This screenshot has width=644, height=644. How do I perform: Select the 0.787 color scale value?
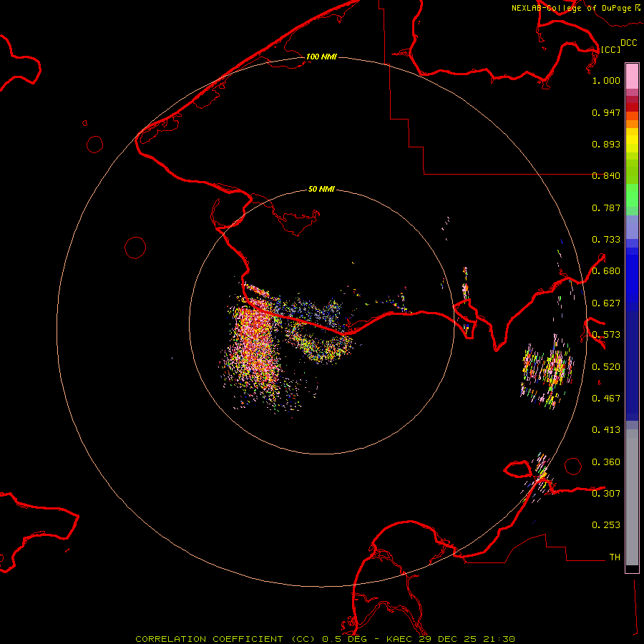pos(606,208)
